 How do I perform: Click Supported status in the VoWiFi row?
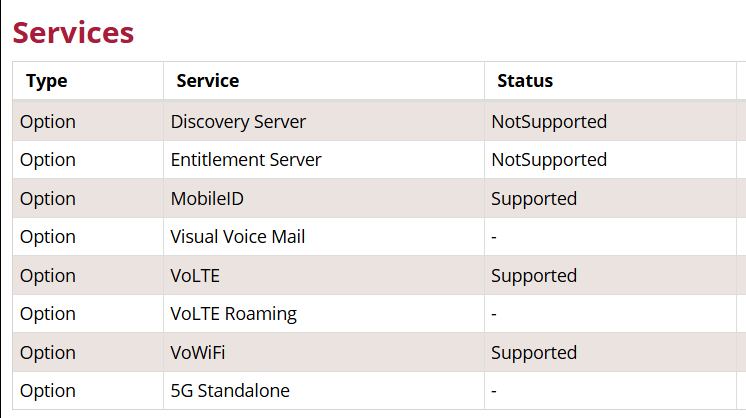[534, 353]
